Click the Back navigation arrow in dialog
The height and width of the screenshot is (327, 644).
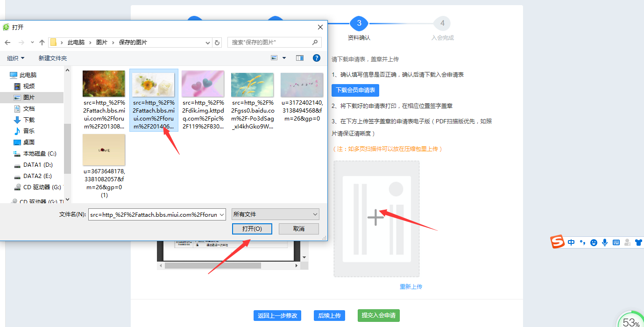point(7,43)
